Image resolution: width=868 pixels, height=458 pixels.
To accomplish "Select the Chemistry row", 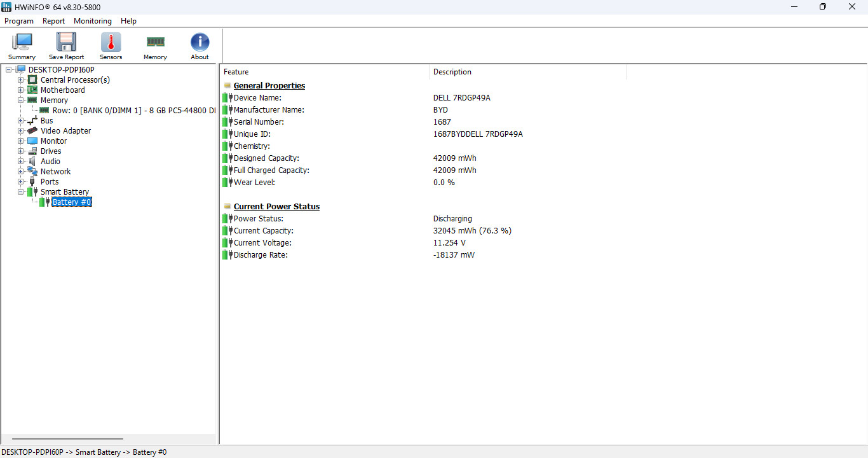I will coord(423,146).
